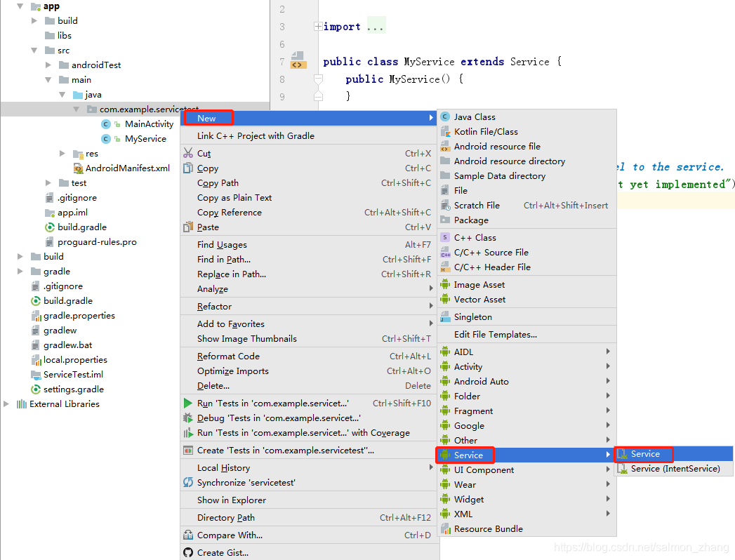Select gradle.properties in project tree
735x560 pixels.
[x=79, y=315]
